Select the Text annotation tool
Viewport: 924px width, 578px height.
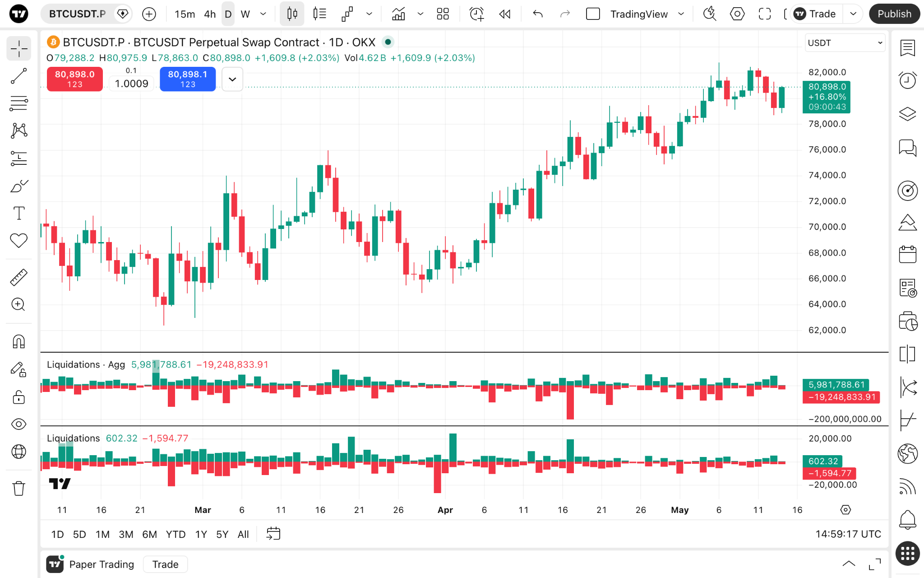(19, 213)
